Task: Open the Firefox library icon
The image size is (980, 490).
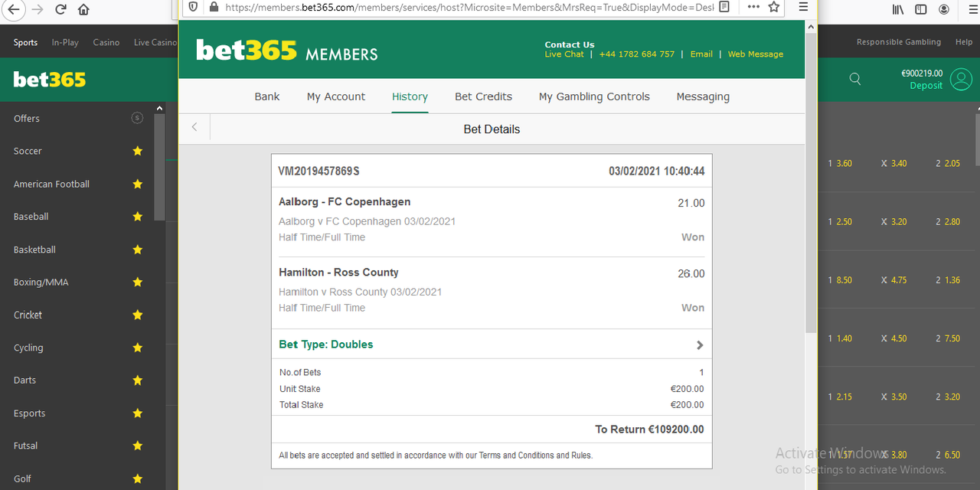Action: point(898,10)
